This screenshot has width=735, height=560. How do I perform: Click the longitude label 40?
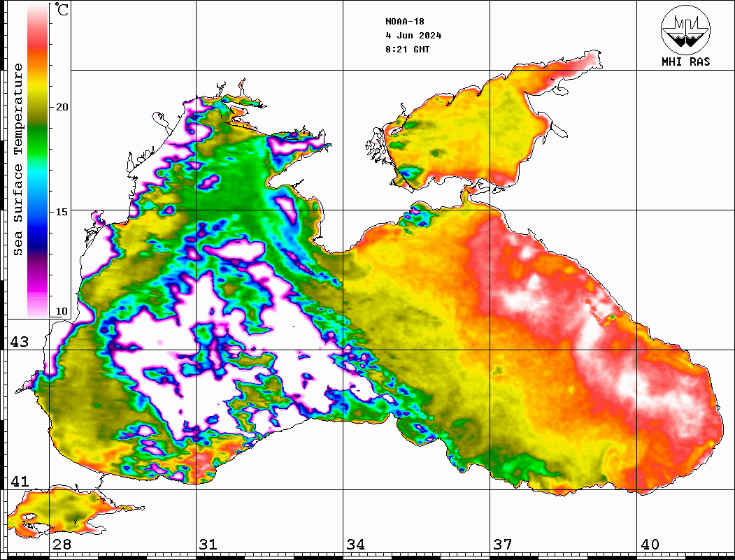(650, 545)
